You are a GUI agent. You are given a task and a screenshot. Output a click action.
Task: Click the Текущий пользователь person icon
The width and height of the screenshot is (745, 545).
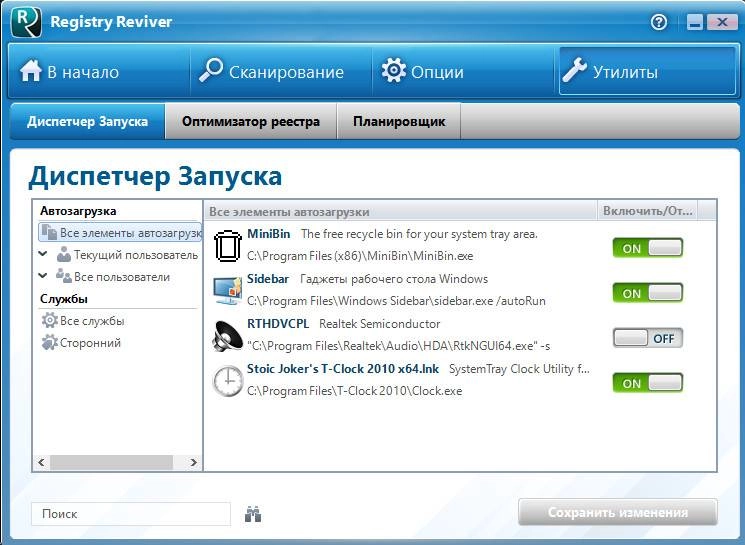pyautogui.click(x=64, y=255)
